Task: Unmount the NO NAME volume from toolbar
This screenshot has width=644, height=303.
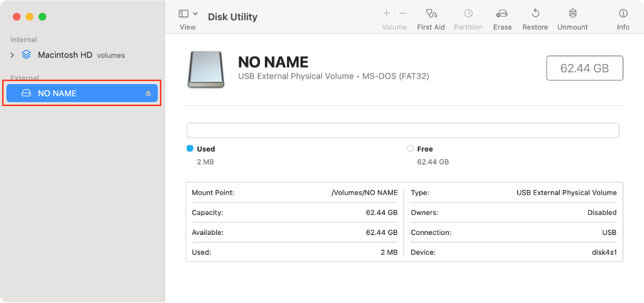Action: pos(572,14)
